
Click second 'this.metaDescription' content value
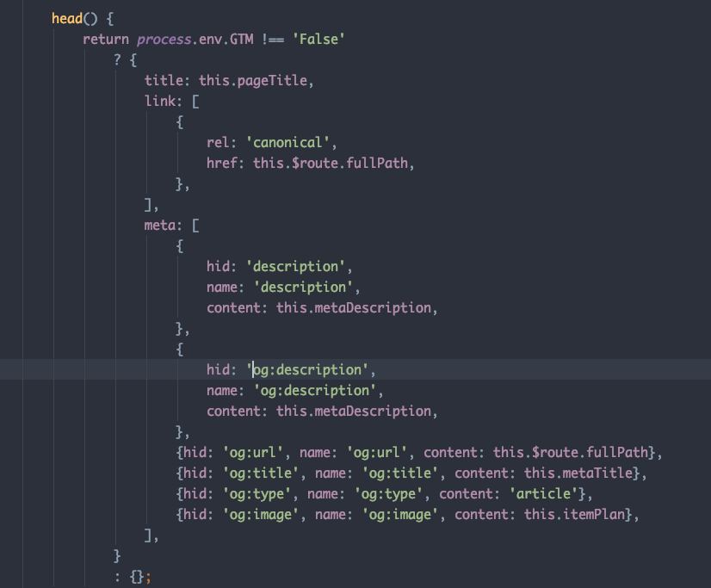coord(354,412)
